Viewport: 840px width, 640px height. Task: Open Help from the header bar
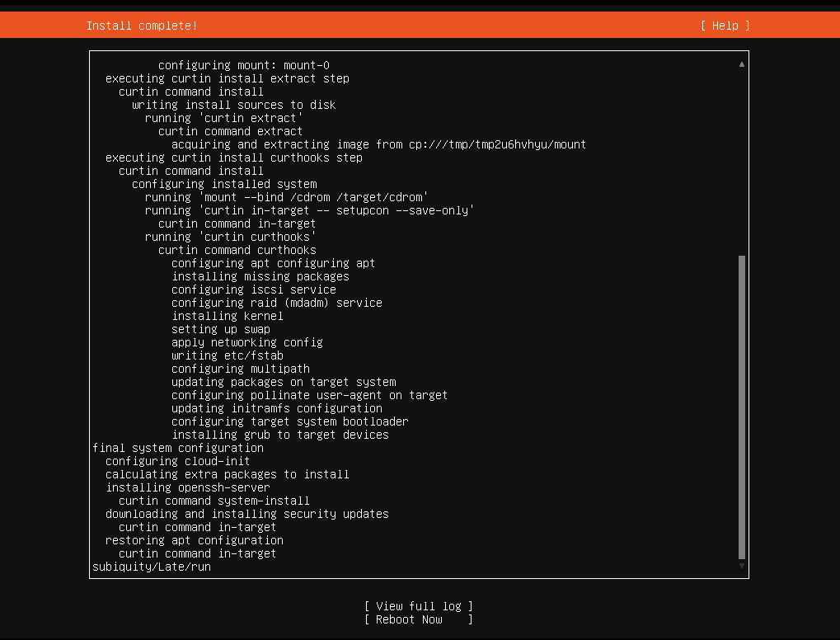click(x=724, y=26)
